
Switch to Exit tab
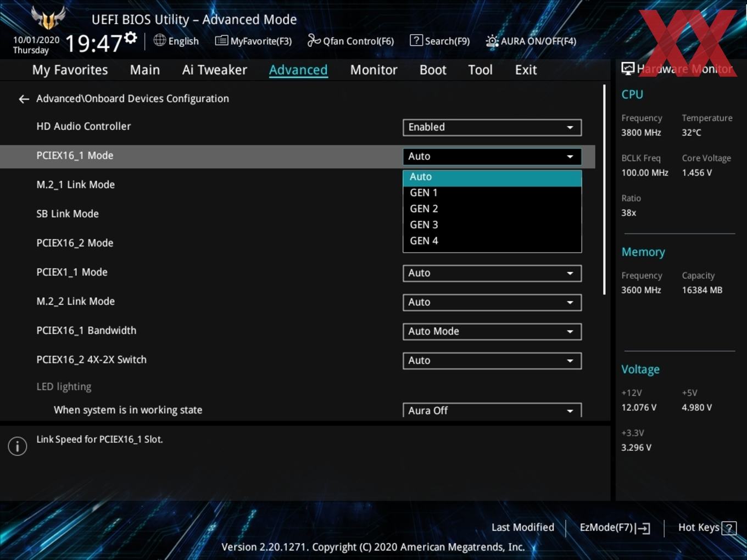[x=526, y=70]
